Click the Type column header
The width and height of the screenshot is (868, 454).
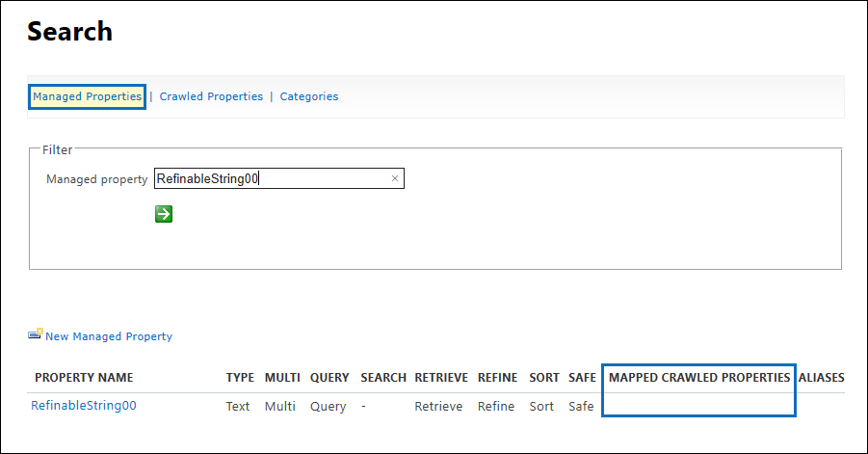tap(240, 378)
